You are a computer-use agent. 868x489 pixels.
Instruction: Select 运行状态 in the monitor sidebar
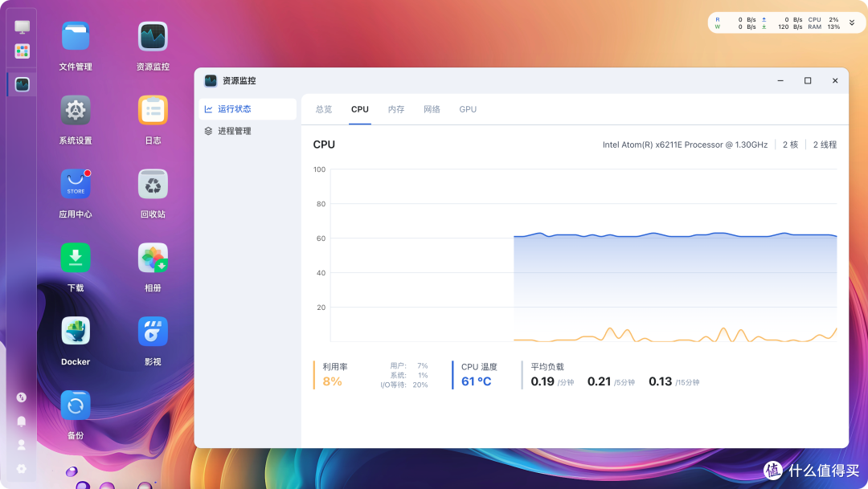pos(248,109)
